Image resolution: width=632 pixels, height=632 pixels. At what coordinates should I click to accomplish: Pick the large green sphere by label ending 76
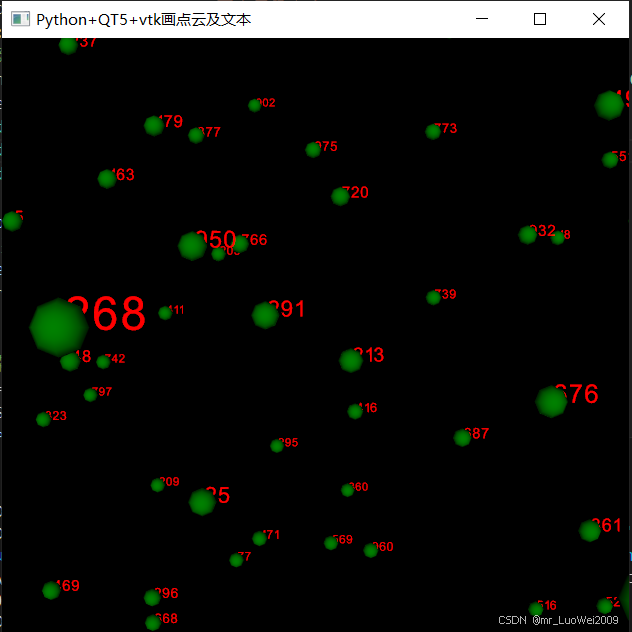click(x=551, y=401)
